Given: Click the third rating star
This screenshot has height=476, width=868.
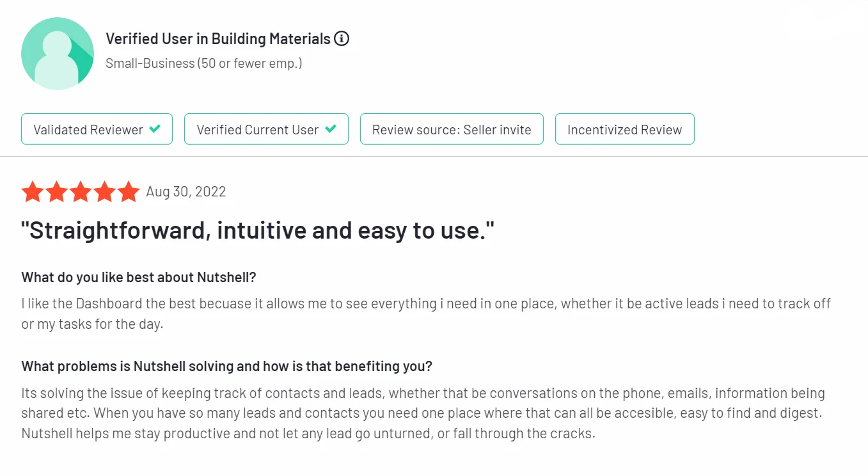Looking at the screenshot, I should coord(81,192).
